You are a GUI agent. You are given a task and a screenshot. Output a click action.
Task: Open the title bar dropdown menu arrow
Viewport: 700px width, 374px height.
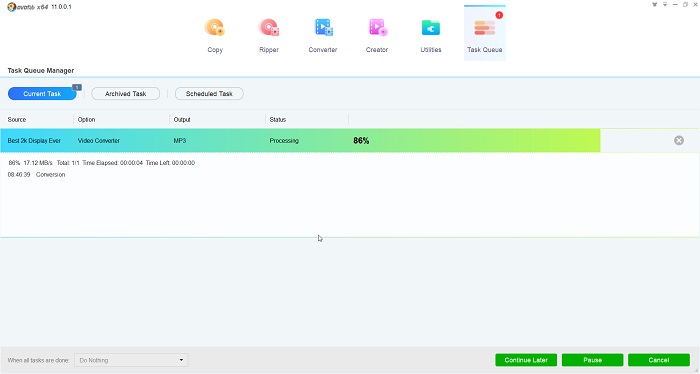pos(665,4)
